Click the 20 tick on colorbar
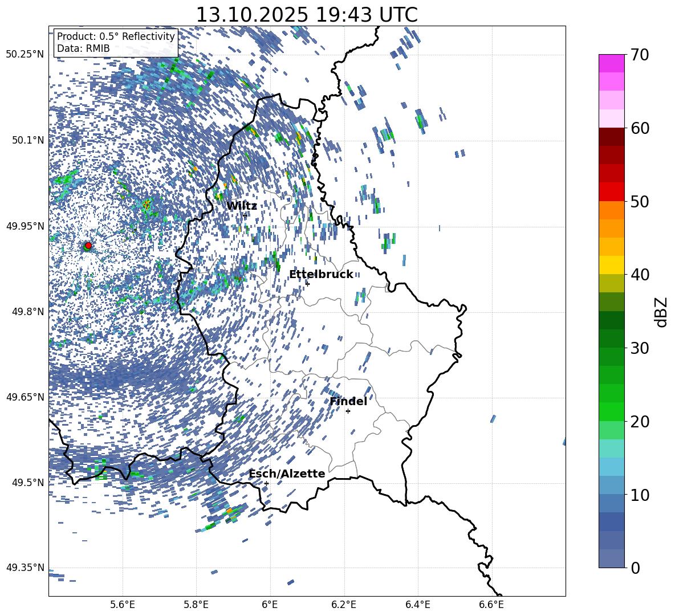Screen dimensions: 675x616 click(640, 421)
